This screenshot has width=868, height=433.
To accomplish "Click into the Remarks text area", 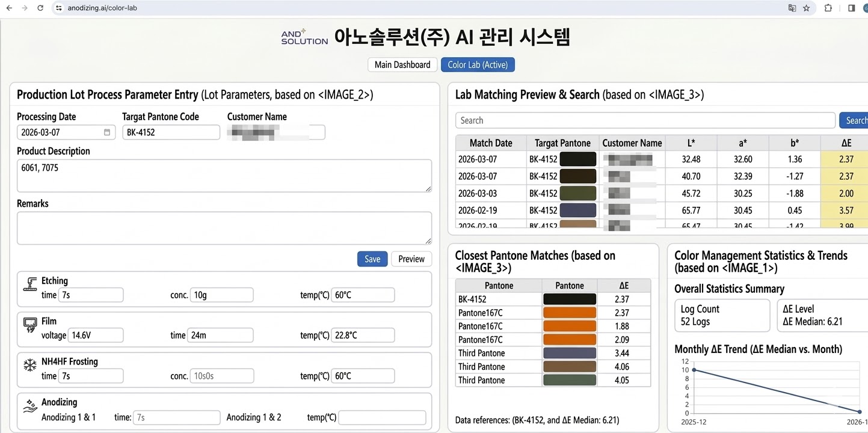I will pyautogui.click(x=224, y=228).
